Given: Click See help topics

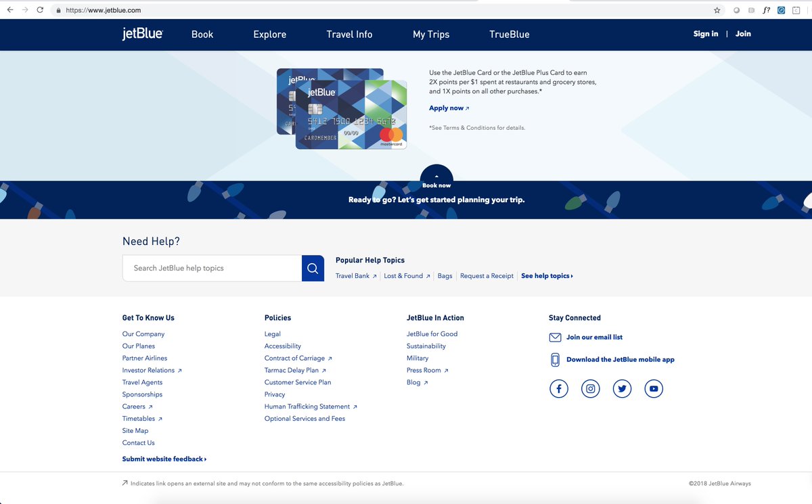Looking at the screenshot, I should (x=547, y=276).
